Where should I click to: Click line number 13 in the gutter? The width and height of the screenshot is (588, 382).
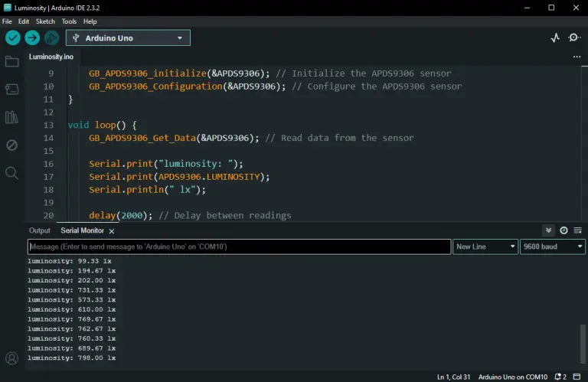pos(48,125)
